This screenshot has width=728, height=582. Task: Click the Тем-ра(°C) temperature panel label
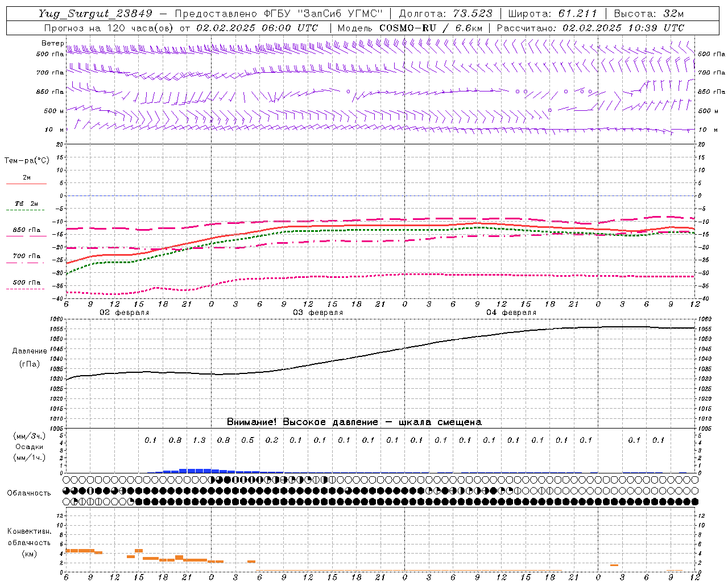(x=27, y=161)
